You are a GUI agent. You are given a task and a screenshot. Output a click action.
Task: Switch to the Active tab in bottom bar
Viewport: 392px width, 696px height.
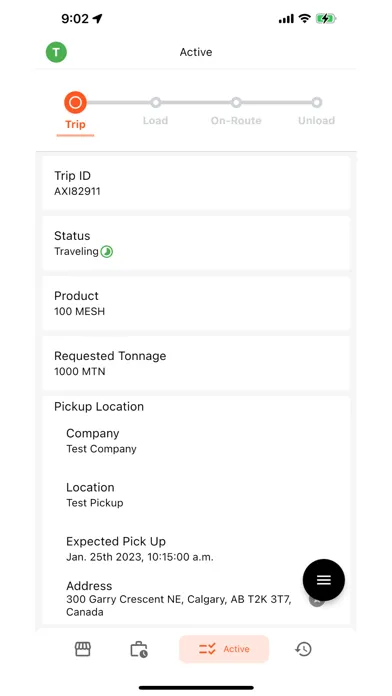pyautogui.click(x=224, y=649)
